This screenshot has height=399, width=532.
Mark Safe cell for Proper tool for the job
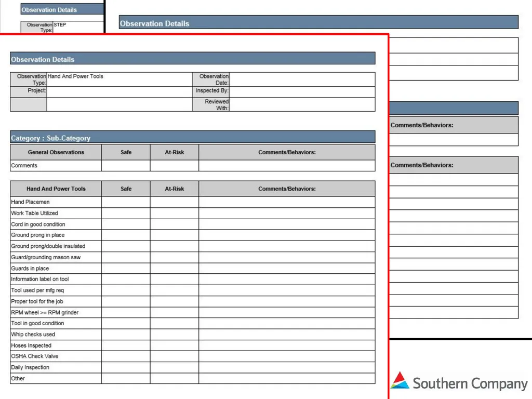[126, 301]
